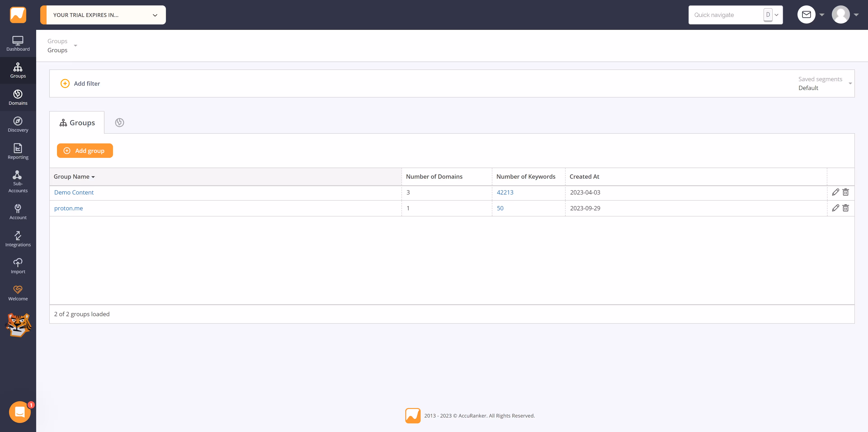Expand the Groups breadcrumb dropdown
868x432 pixels.
coord(75,45)
